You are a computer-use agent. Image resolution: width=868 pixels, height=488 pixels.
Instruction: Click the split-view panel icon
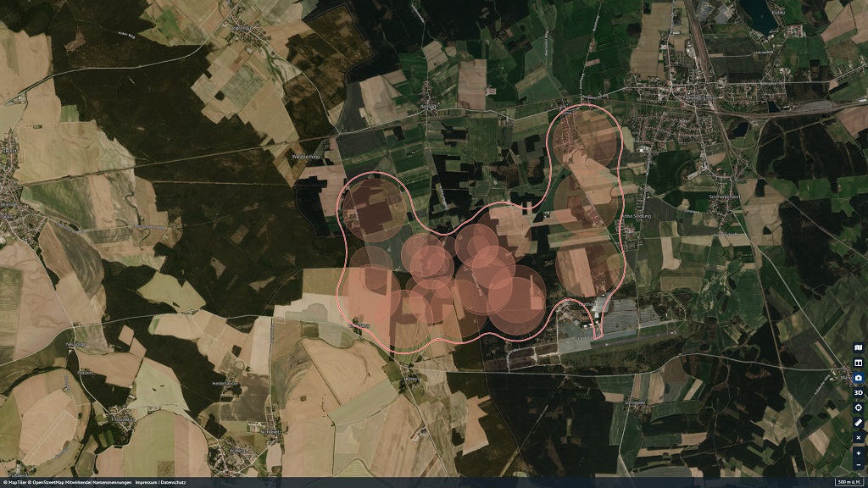click(858, 363)
